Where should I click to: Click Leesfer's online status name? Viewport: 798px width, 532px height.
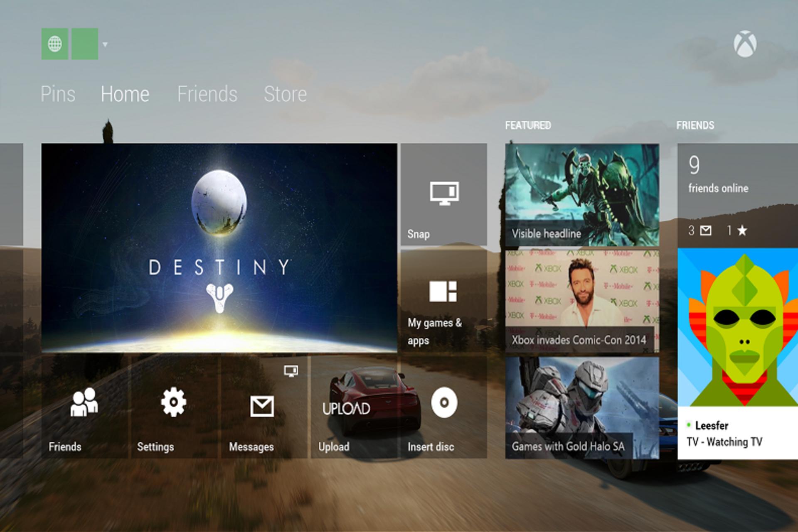pos(712,425)
